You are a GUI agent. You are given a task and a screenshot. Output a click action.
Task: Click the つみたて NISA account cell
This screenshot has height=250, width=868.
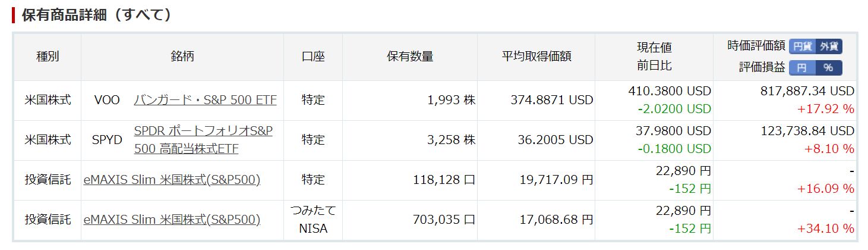313,220
